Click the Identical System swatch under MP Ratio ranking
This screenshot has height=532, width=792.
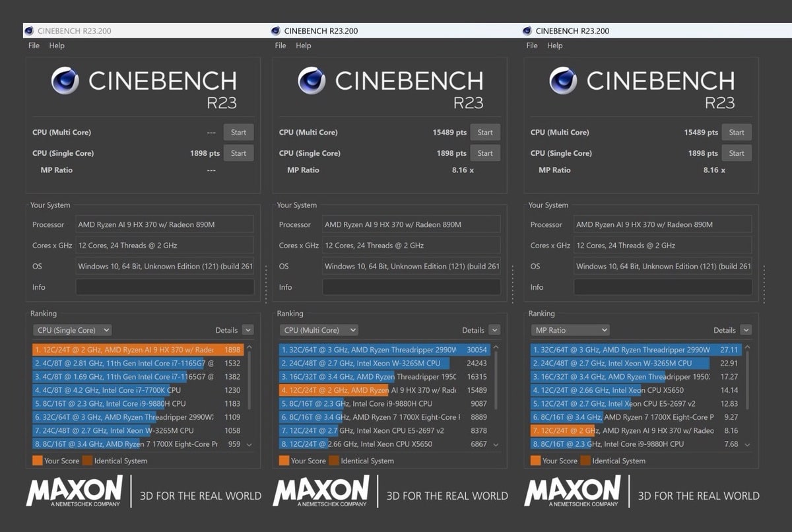585,461
